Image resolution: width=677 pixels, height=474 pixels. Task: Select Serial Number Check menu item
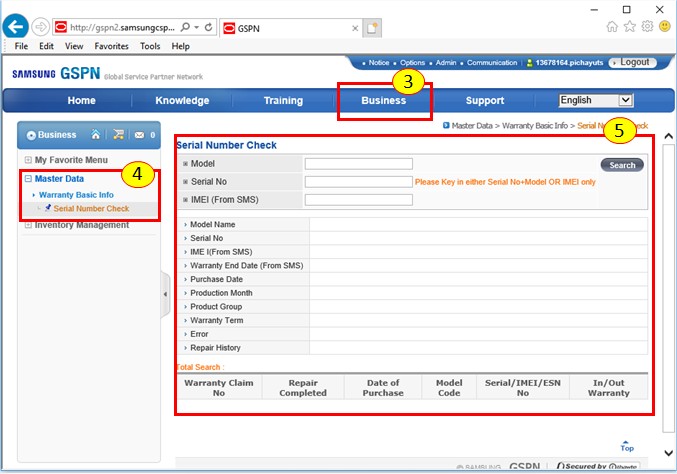pyautogui.click(x=91, y=209)
